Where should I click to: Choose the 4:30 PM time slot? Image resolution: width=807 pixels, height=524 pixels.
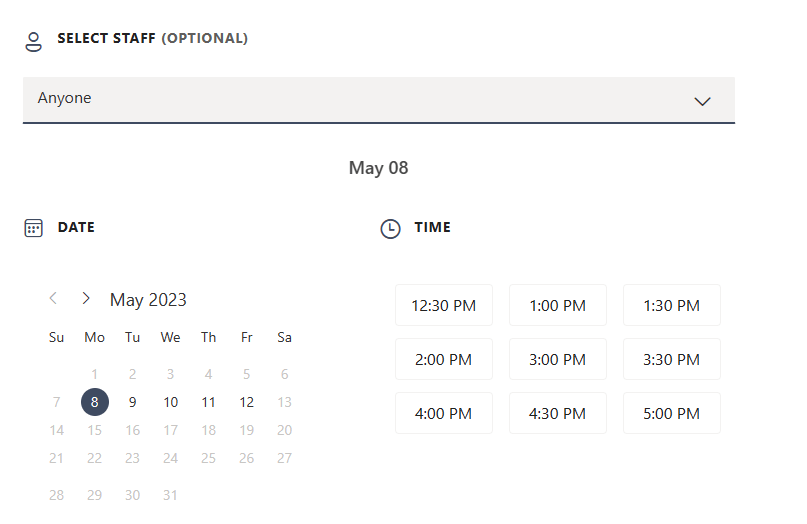click(x=558, y=413)
